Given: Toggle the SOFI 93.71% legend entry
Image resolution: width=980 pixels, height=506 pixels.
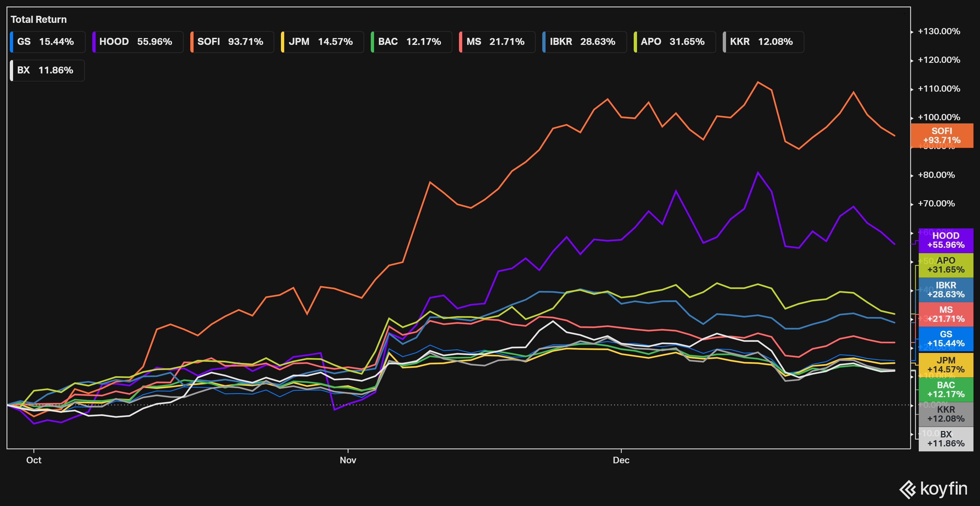Looking at the screenshot, I should point(232,42).
